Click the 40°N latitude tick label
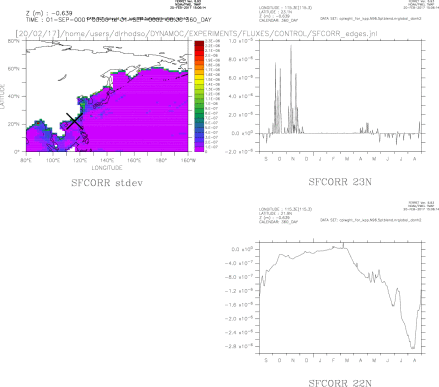 coord(14,96)
